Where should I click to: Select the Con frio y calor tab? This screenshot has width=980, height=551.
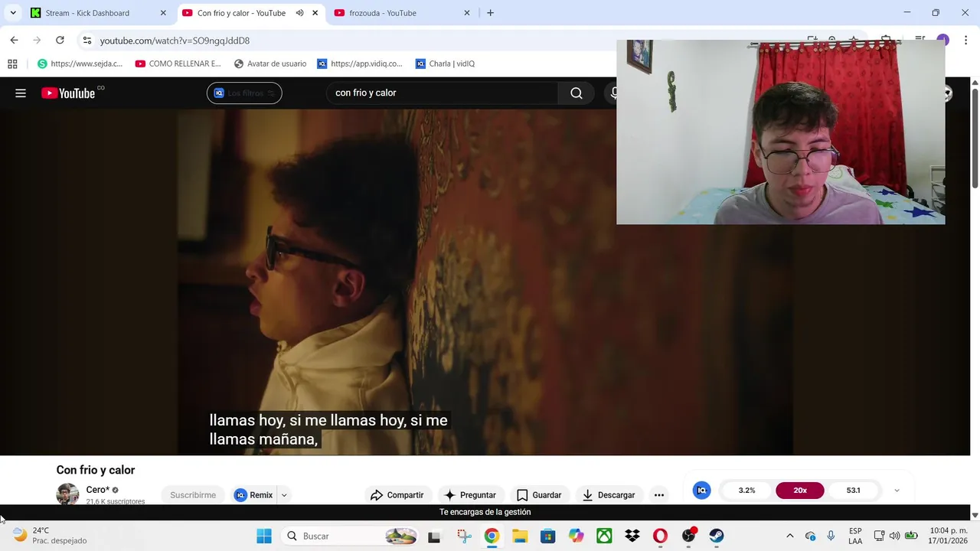click(241, 13)
